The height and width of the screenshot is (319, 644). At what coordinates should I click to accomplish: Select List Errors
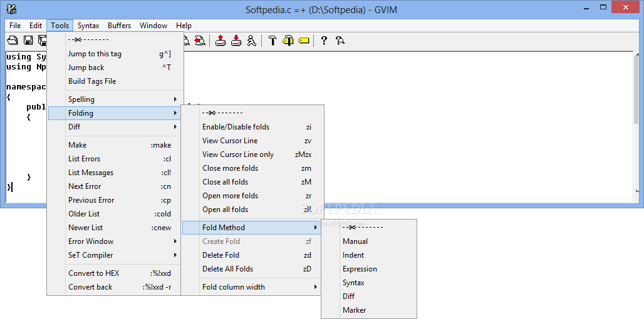click(115, 159)
